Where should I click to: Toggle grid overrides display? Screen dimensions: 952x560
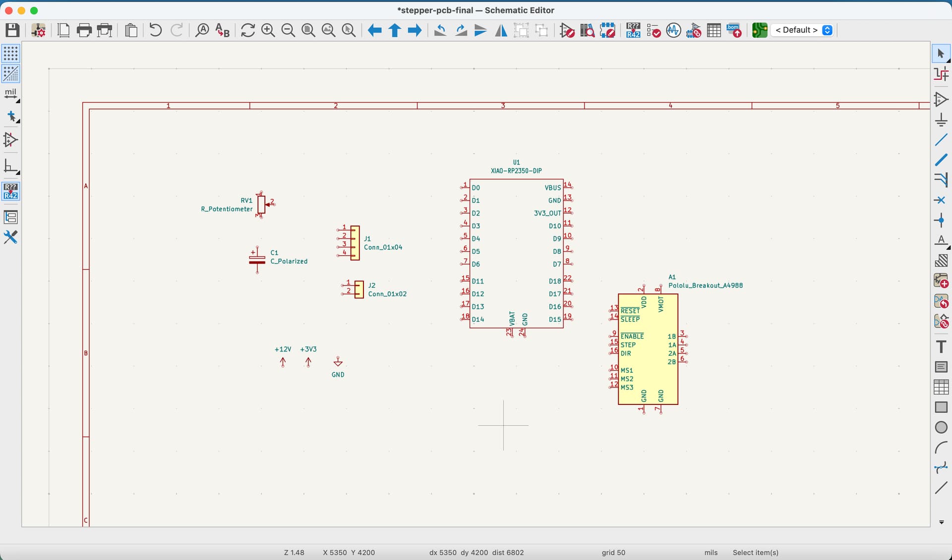pos(10,73)
